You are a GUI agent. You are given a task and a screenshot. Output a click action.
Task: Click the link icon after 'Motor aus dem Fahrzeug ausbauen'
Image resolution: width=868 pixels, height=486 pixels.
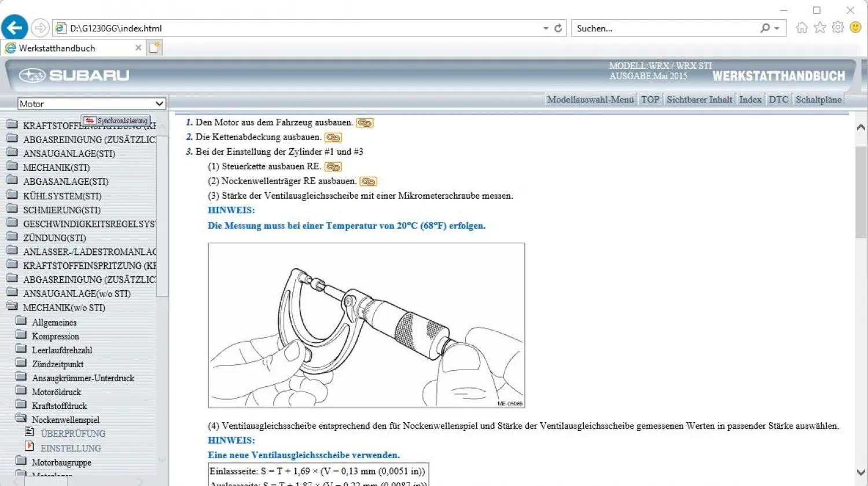point(365,123)
